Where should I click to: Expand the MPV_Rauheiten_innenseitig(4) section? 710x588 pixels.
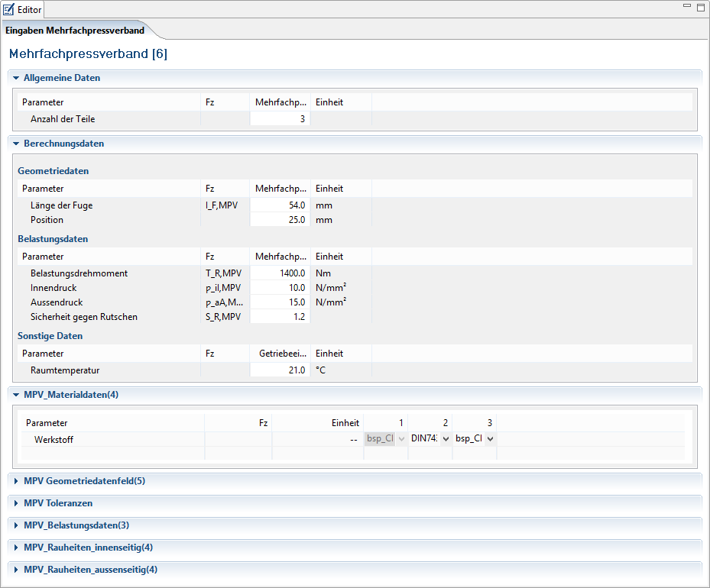coord(16,548)
